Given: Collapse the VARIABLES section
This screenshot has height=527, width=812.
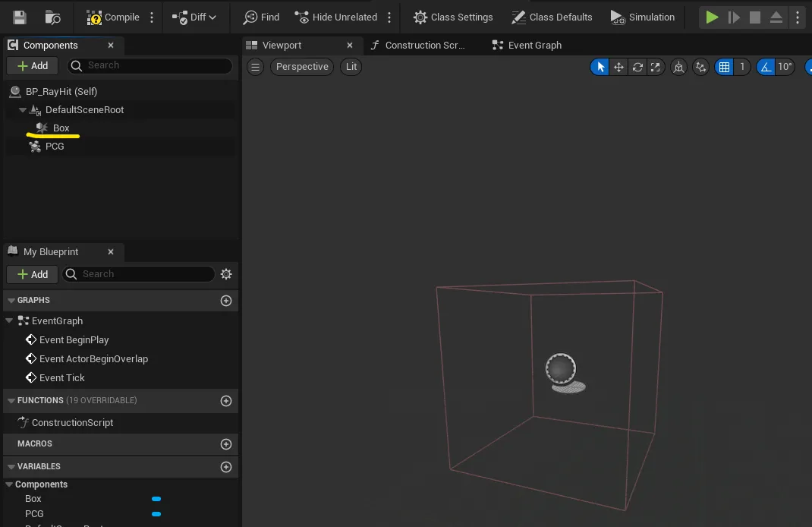Looking at the screenshot, I should (x=11, y=466).
